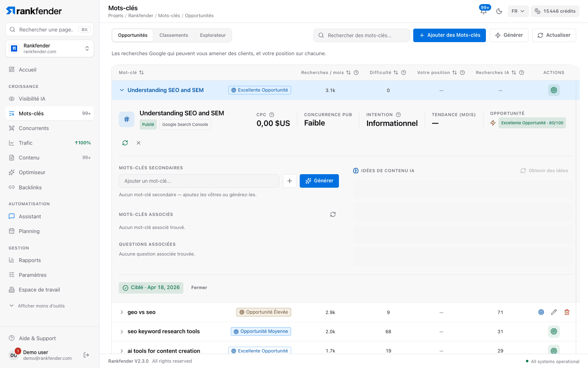
Task: Open the FR language dropdown
Action: (x=518, y=11)
